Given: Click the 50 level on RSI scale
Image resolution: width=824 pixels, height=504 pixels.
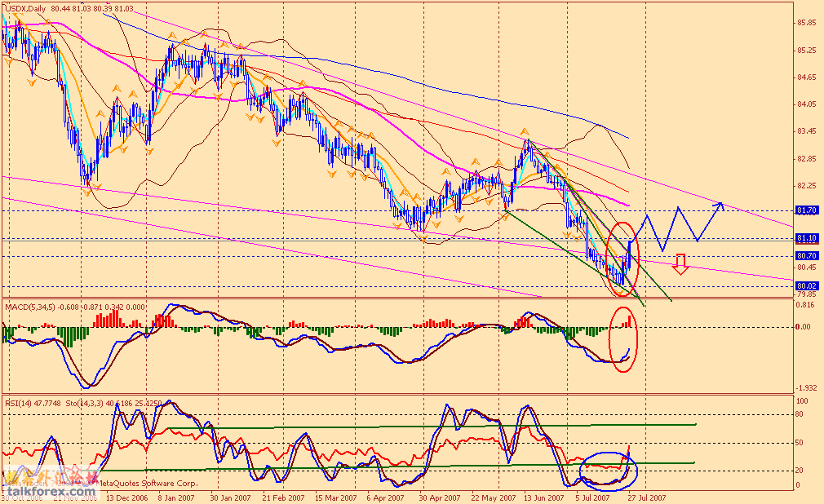Looking at the screenshot, I should pos(800,443).
